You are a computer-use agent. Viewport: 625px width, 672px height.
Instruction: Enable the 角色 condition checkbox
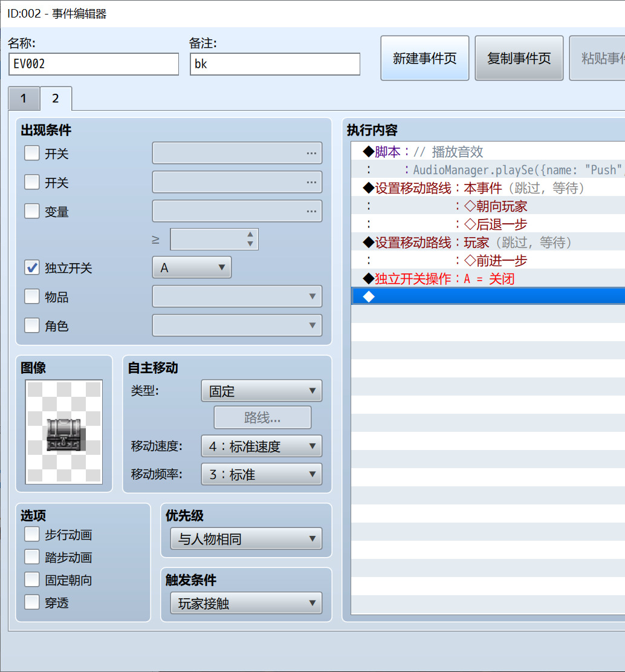(31, 325)
